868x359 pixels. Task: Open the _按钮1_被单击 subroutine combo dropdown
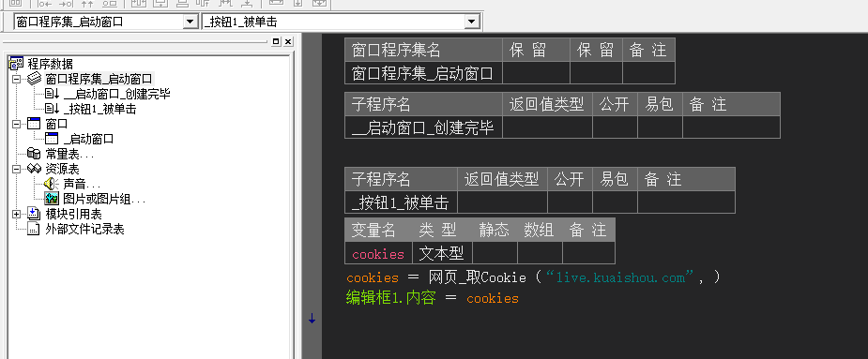pos(472,22)
